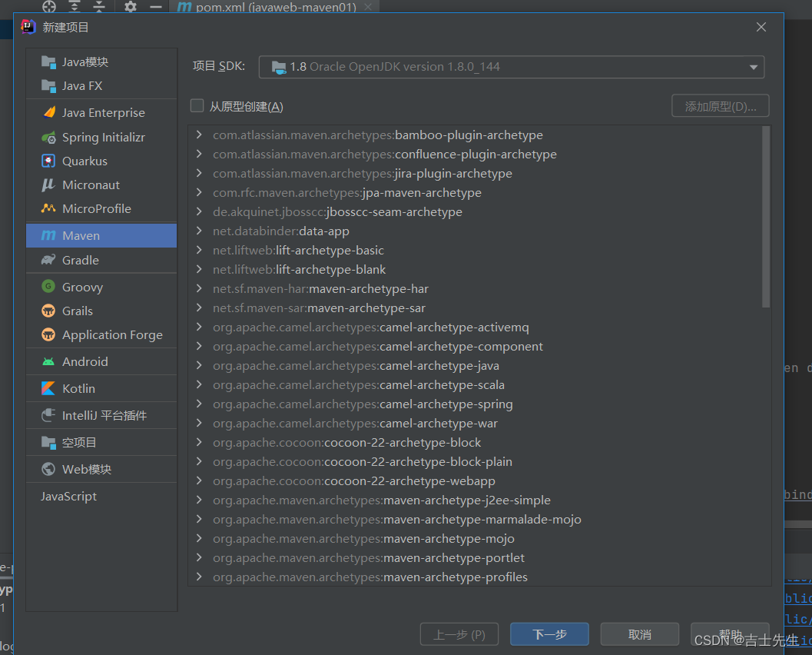The image size is (812, 655).
Task: Select maven-archetype-har row
Action: click(476, 288)
